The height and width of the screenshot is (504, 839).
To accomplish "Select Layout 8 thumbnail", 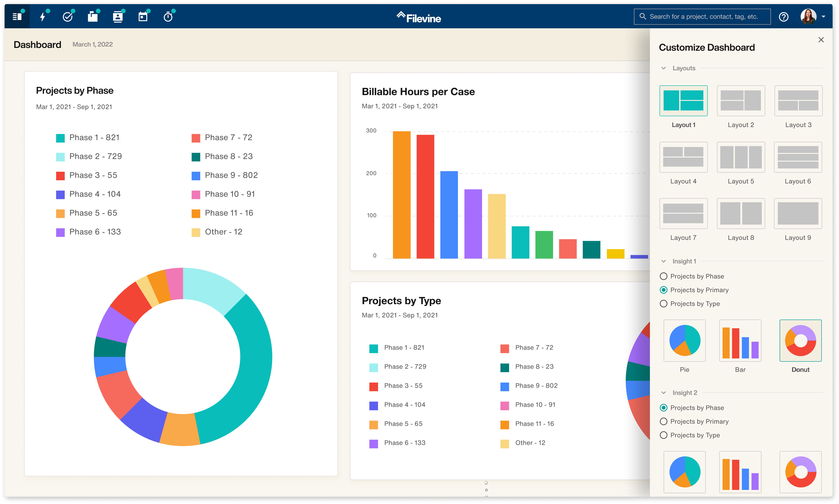I will pyautogui.click(x=741, y=213).
